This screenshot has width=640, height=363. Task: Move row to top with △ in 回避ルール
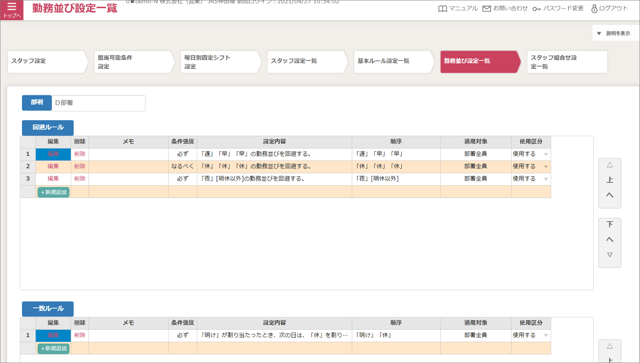click(609, 165)
